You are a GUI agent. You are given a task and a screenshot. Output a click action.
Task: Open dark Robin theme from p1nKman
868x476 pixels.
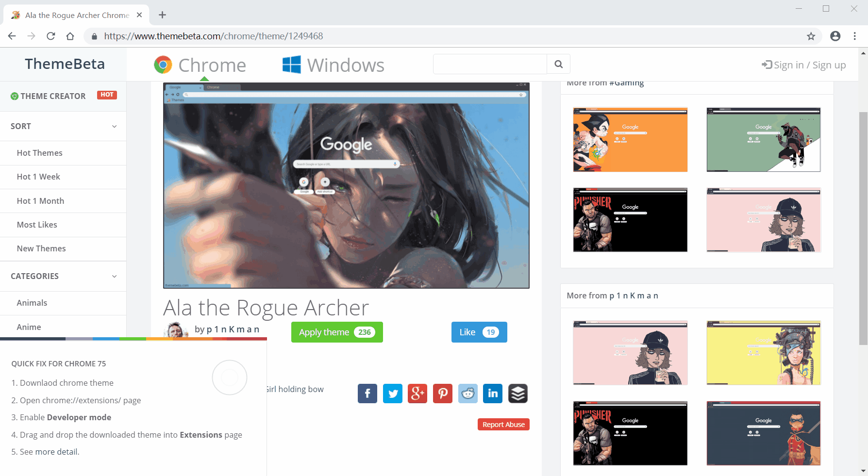point(764,433)
